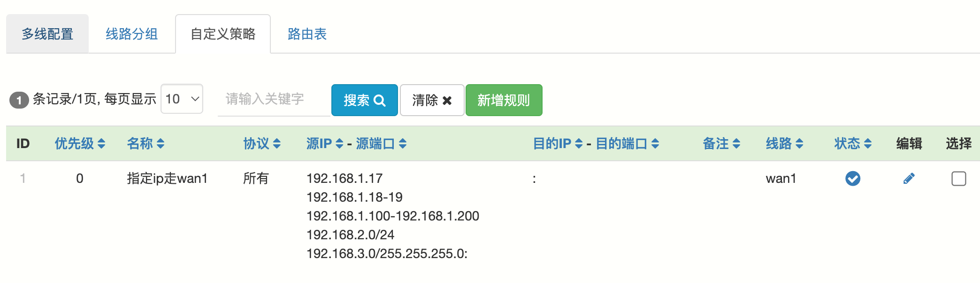Image resolution: width=980 pixels, height=283 pixels.
Task: Focus the 请输入关键字 search field
Action: (x=273, y=99)
